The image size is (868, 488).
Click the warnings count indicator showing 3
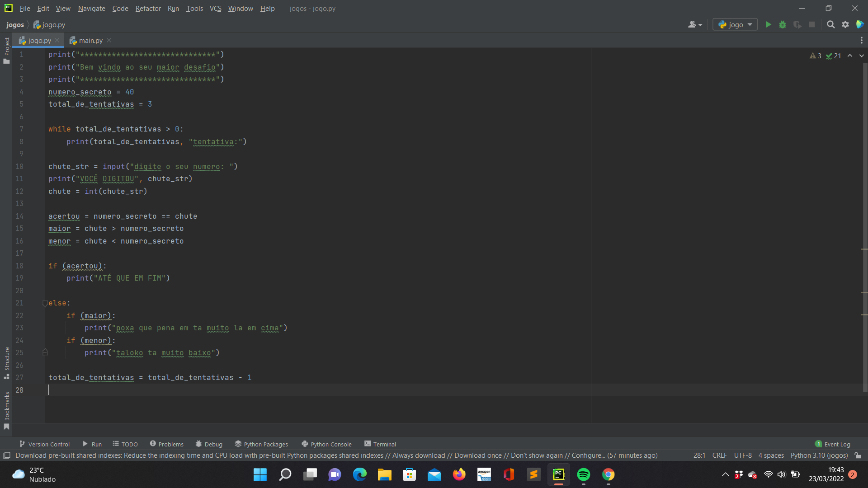point(816,56)
